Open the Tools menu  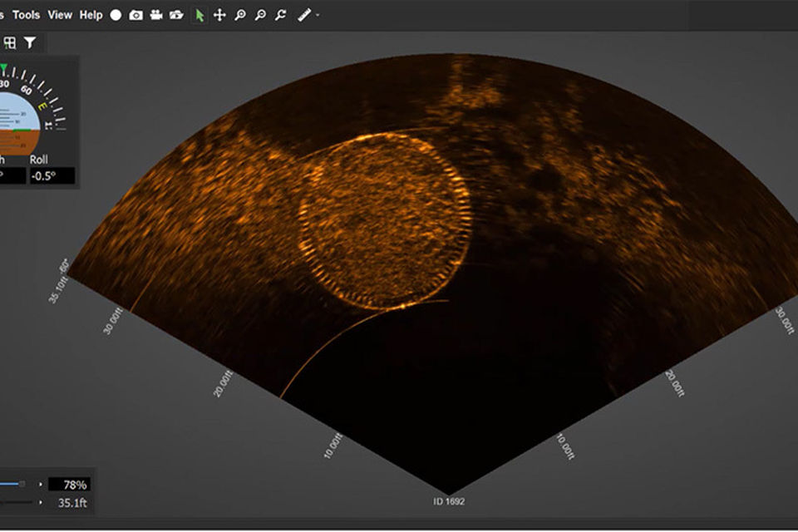[26, 15]
